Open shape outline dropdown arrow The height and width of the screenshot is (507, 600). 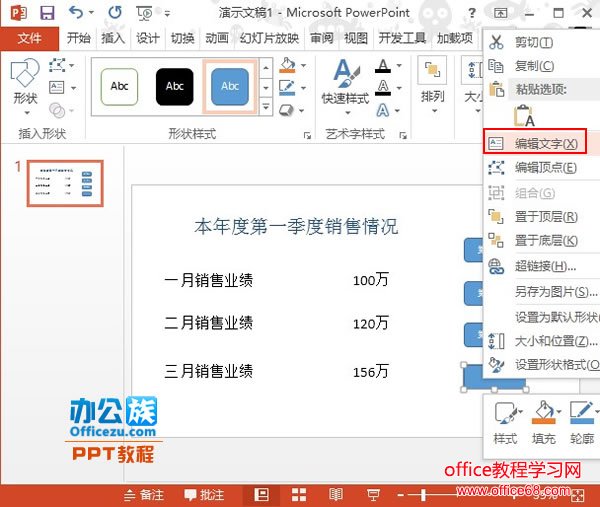[303, 88]
